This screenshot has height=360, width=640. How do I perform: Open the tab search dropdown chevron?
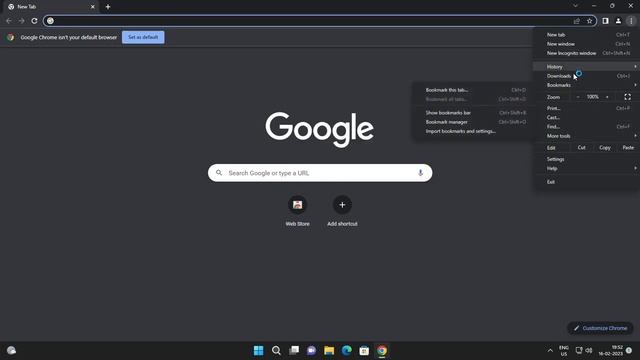pyautogui.click(x=575, y=6)
